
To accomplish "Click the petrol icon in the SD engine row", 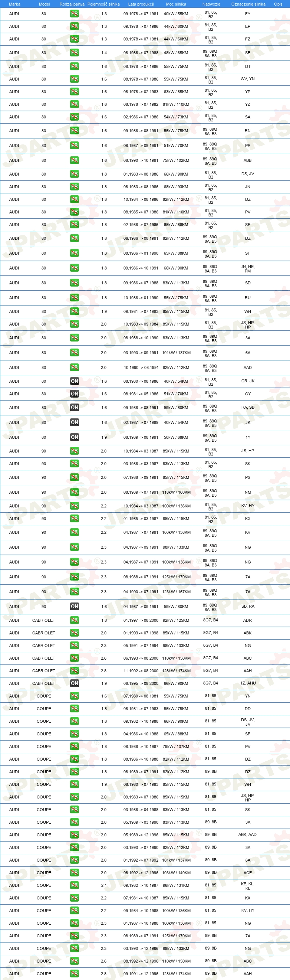I will point(75,282).
